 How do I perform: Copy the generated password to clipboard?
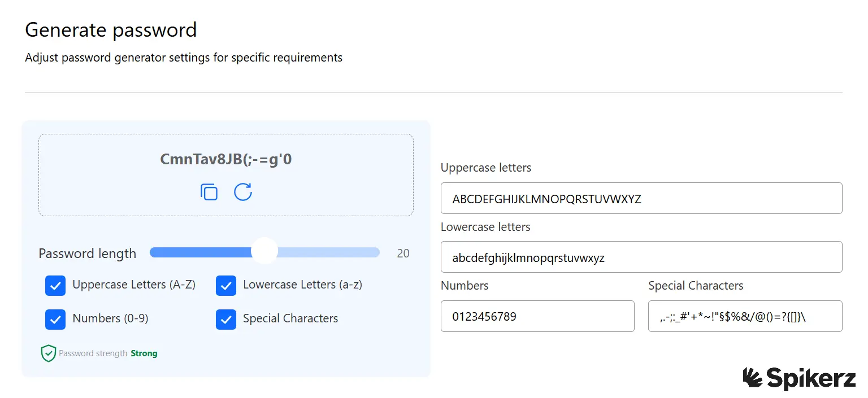pyautogui.click(x=209, y=192)
